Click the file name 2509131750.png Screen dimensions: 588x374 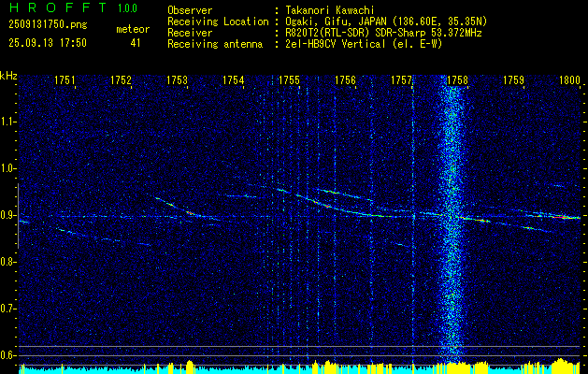click(48, 25)
